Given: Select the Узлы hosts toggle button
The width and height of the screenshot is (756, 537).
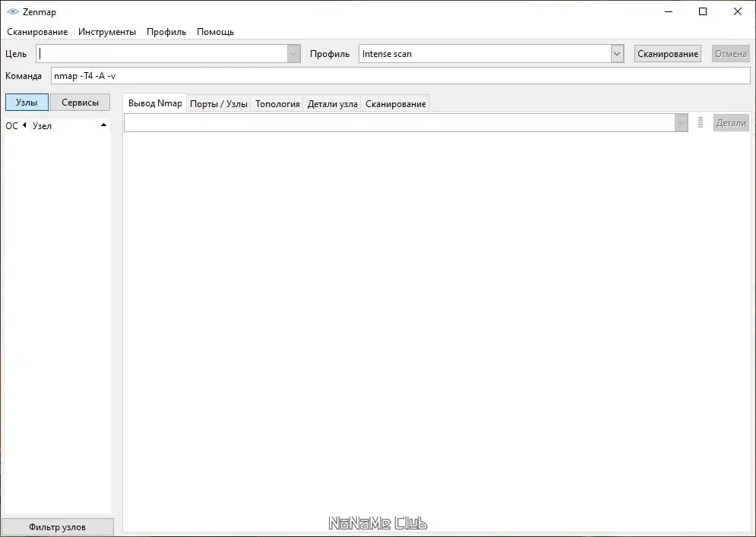Looking at the screenshot, I should click(27, 103).
